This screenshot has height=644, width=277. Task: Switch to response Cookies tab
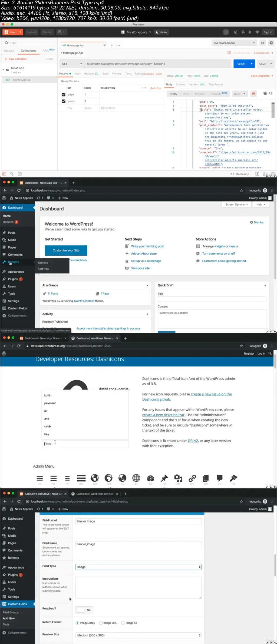(180, 84)
